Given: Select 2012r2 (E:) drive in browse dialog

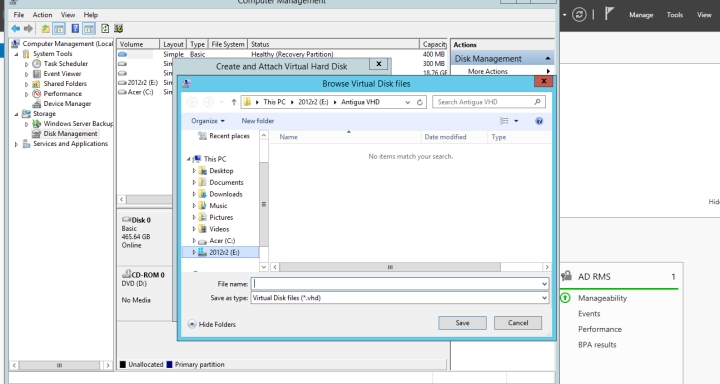Looking at the screenshot, I should 224,252.
